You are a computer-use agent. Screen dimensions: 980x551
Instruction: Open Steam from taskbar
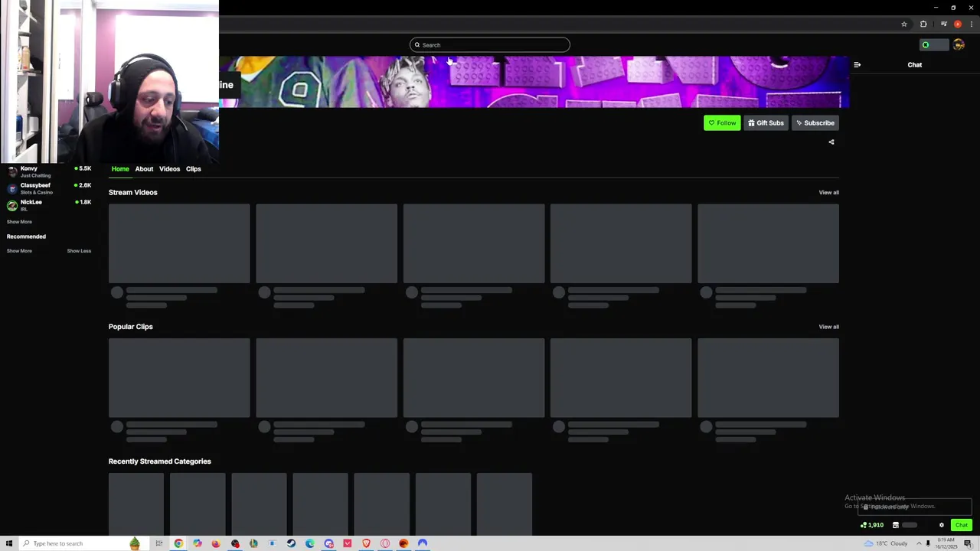[291, 543]
